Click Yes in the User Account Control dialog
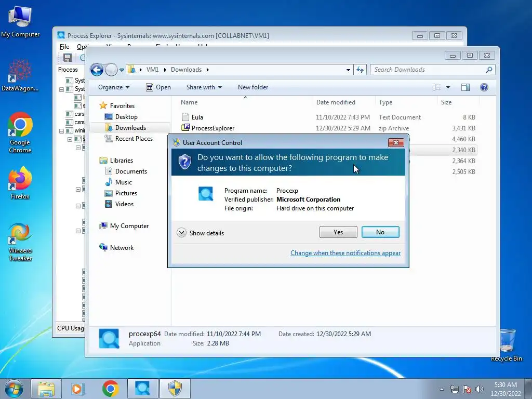The image size is (532, 399). (338, 232)
